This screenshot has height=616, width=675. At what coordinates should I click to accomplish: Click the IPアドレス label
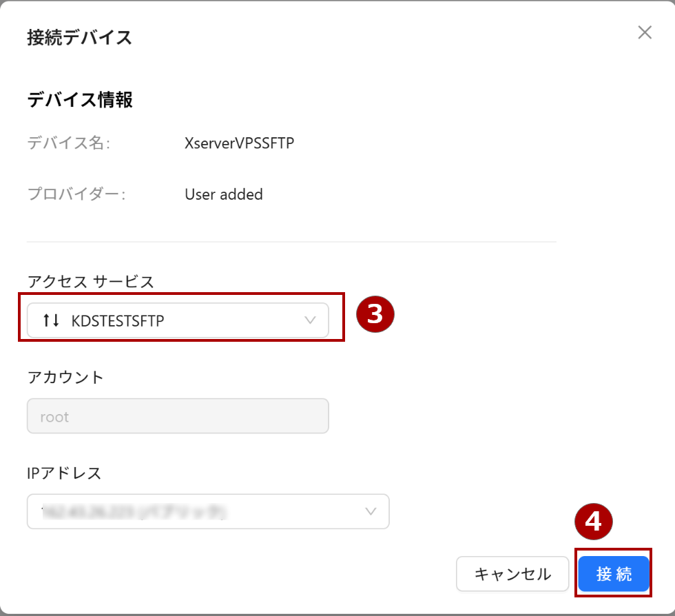(x=64, y=473)
